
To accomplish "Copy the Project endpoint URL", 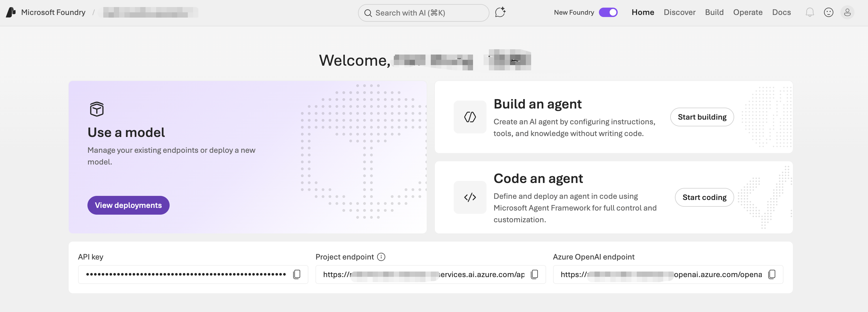I will tap(534, 274).
